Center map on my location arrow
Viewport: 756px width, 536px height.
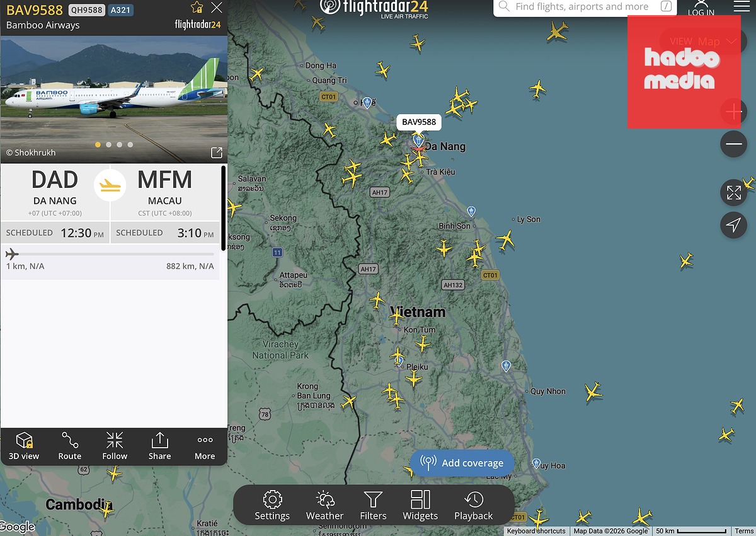[x=733, y=225]
